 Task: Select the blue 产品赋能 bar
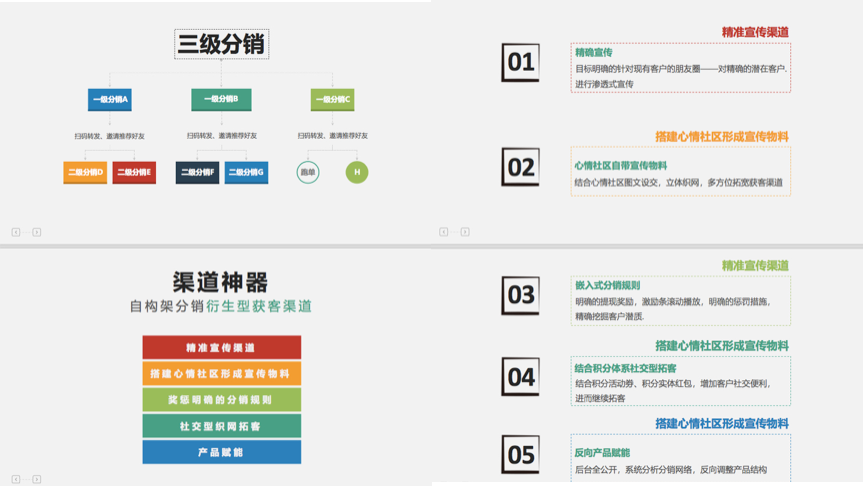(221, 452)
